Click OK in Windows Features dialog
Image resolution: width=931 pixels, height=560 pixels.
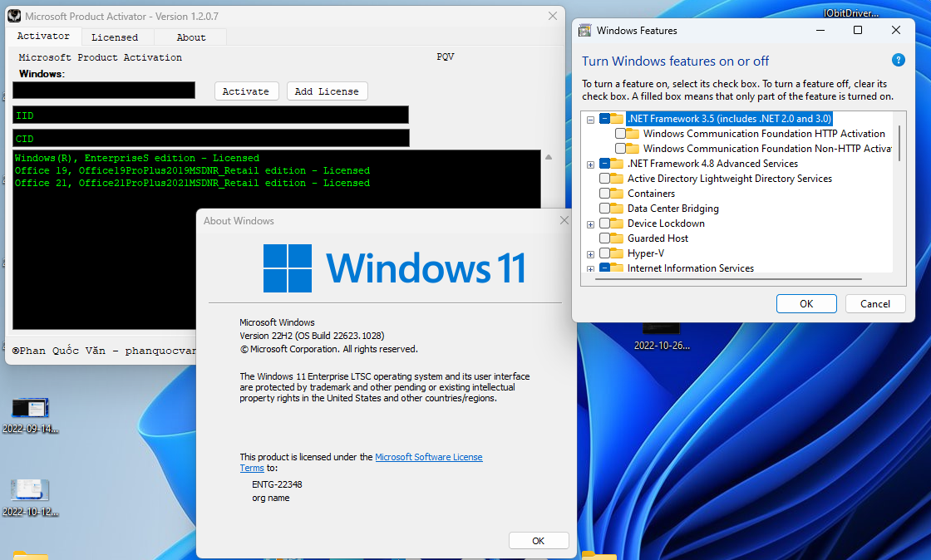[x=806, y=304]
